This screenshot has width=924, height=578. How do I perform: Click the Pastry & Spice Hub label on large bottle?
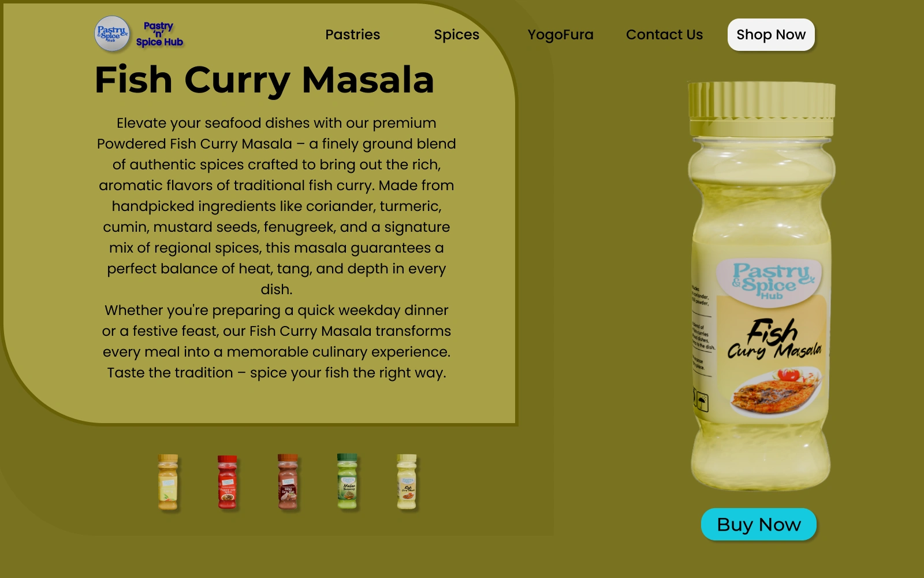[772, 280]
